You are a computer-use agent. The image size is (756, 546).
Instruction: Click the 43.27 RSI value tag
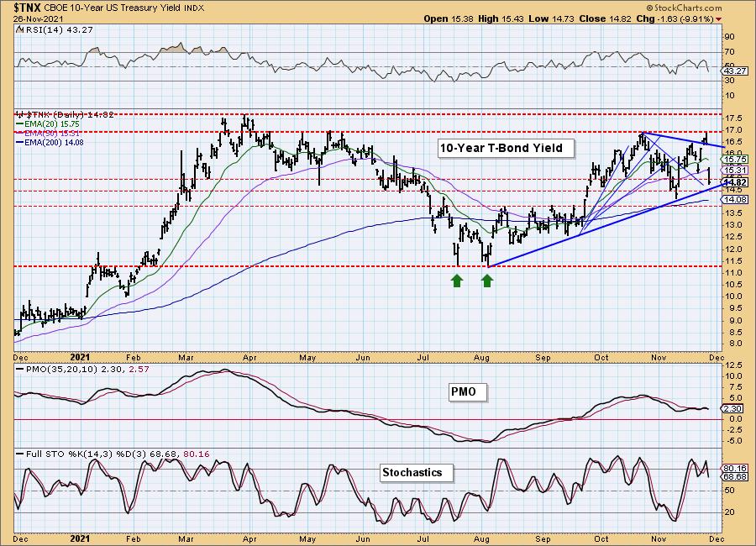click(734, 71)
